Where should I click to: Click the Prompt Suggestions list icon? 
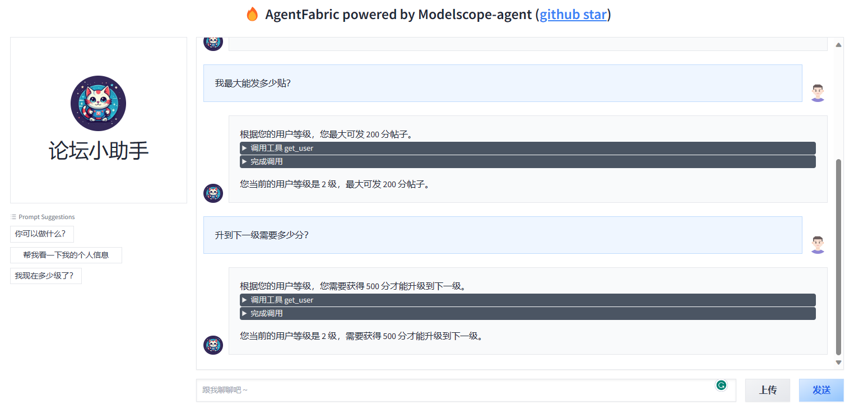[13, 217]
